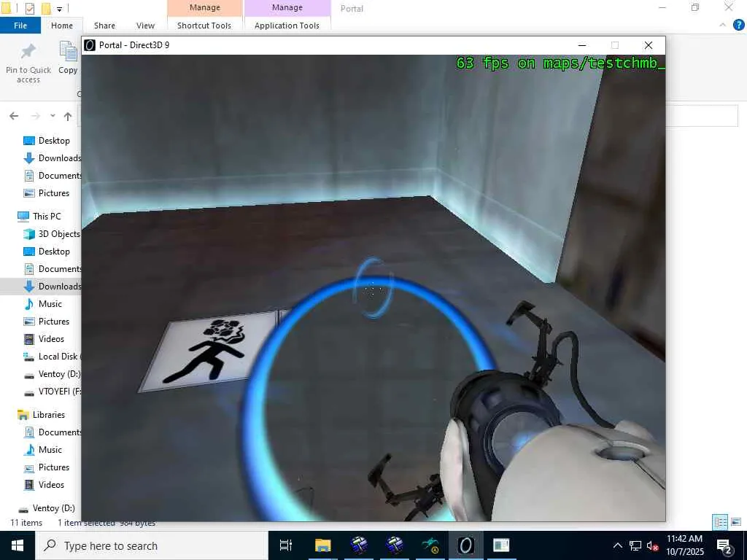Screen dimensions: 747x560
Task: Switch Explorer to details view icon
Action: coord(720,522)
